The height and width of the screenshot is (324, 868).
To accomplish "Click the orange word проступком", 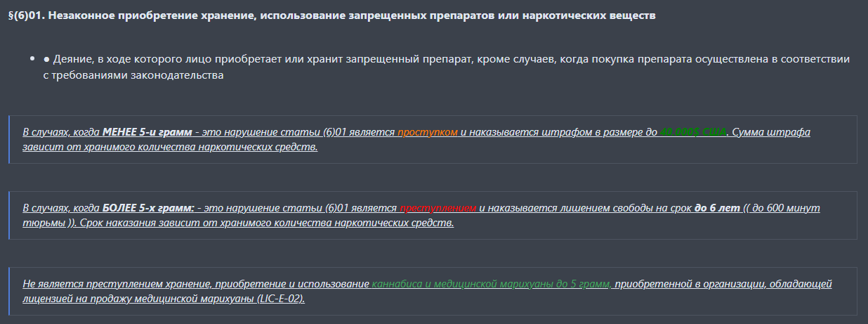I will pyautogui.click(x=428, y=132).
